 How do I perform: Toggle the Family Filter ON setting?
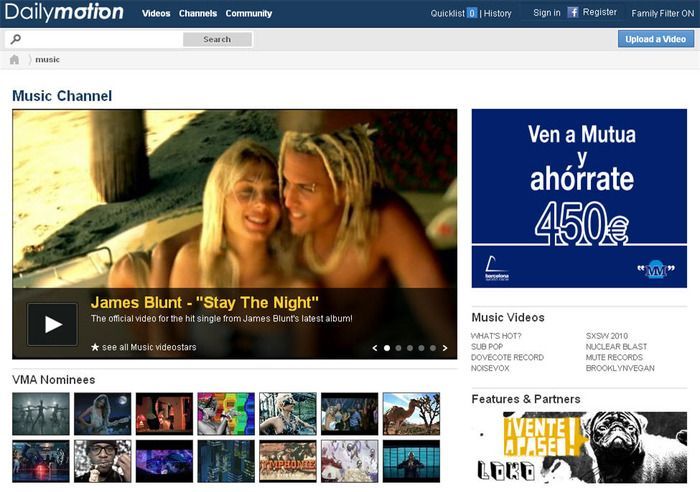(662, 13)
